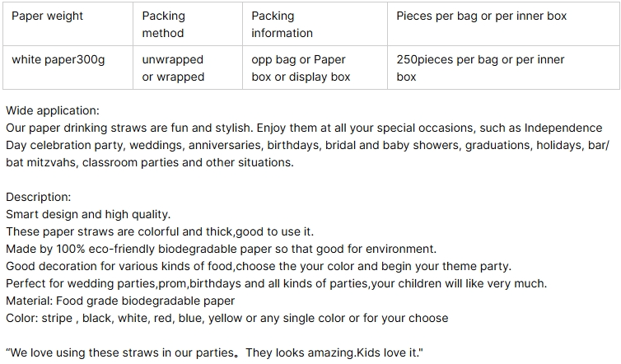621x364 pixels.
Task: Click the Perfect for wedding parties line
Action: point(277,283)
